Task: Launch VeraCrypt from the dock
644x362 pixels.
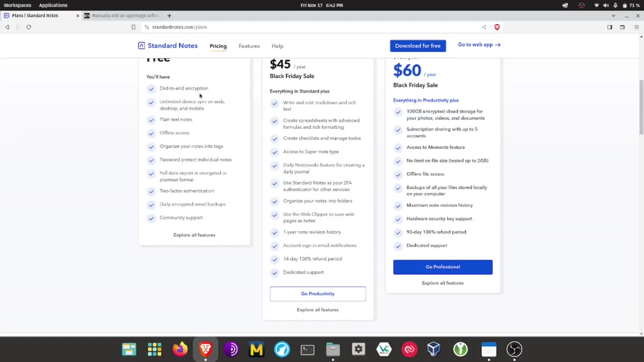Action: click(384, 349)
